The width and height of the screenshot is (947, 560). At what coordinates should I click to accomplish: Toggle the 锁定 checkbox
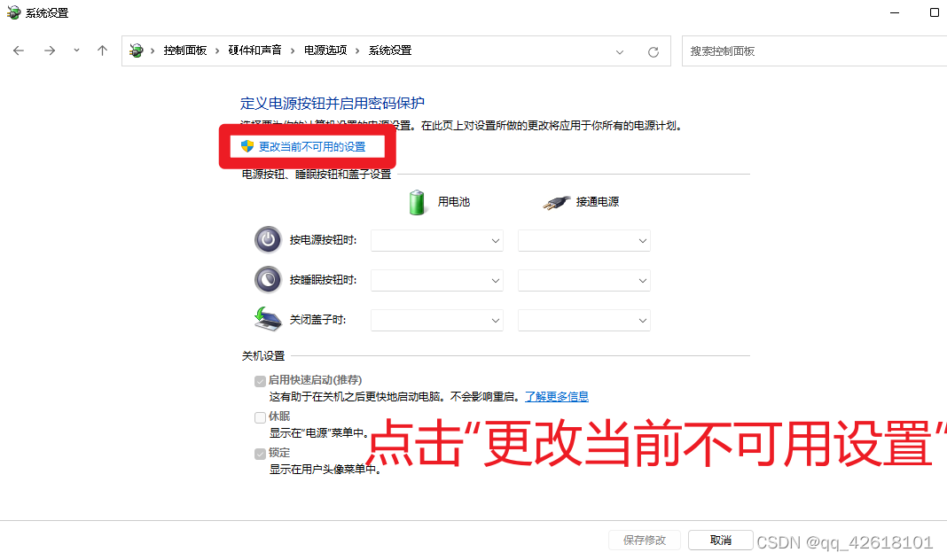(x=260, y=452)
